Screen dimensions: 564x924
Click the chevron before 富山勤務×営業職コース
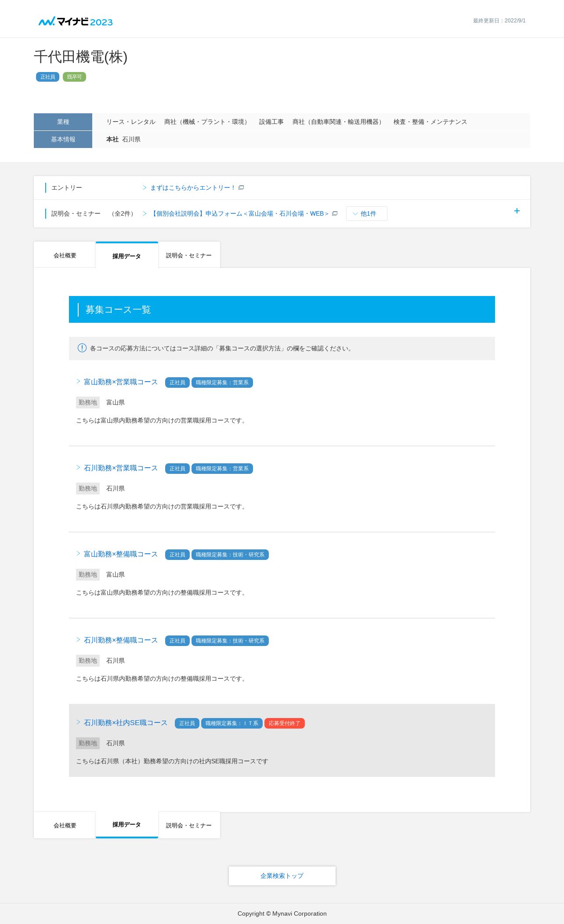click(78, 381)
